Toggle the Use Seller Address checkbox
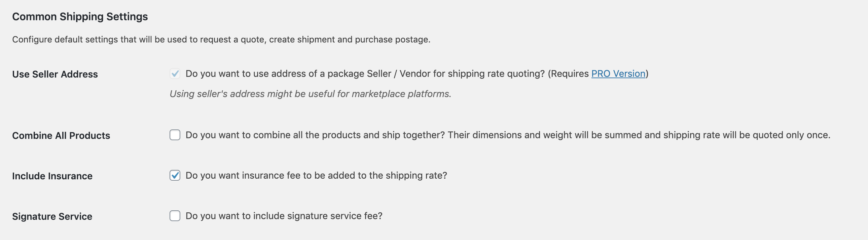 pos(175,73)
